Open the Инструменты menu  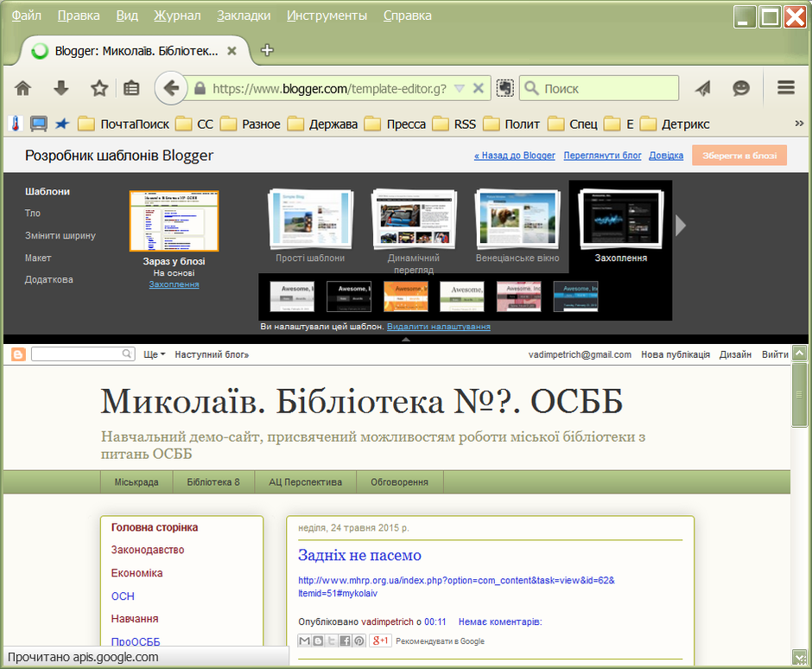click(x=327, y=16)
